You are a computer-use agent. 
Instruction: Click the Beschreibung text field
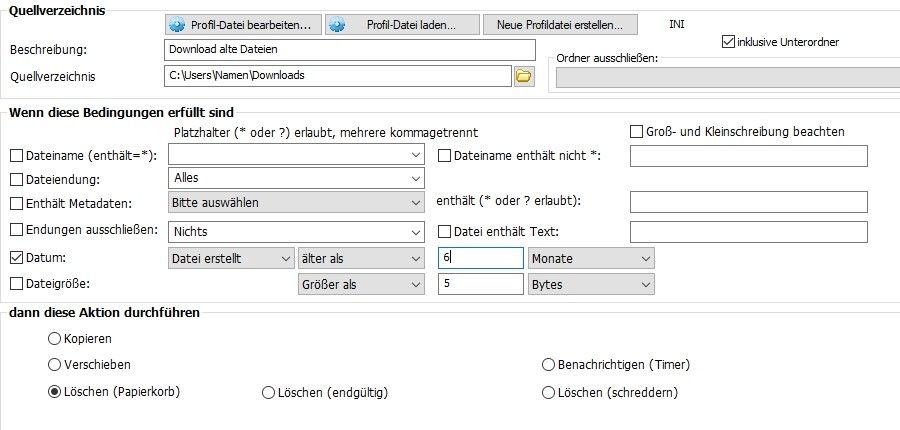(x=350, y=50)
